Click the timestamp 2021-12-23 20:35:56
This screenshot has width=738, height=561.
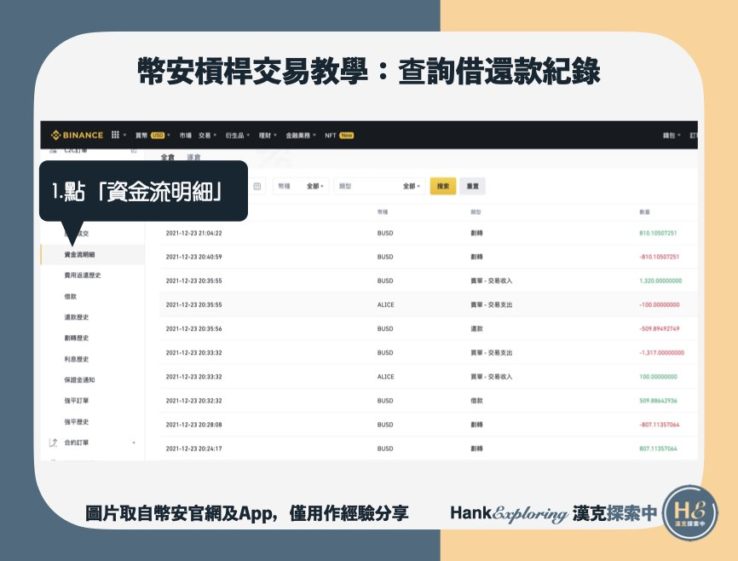coord(194,329)
